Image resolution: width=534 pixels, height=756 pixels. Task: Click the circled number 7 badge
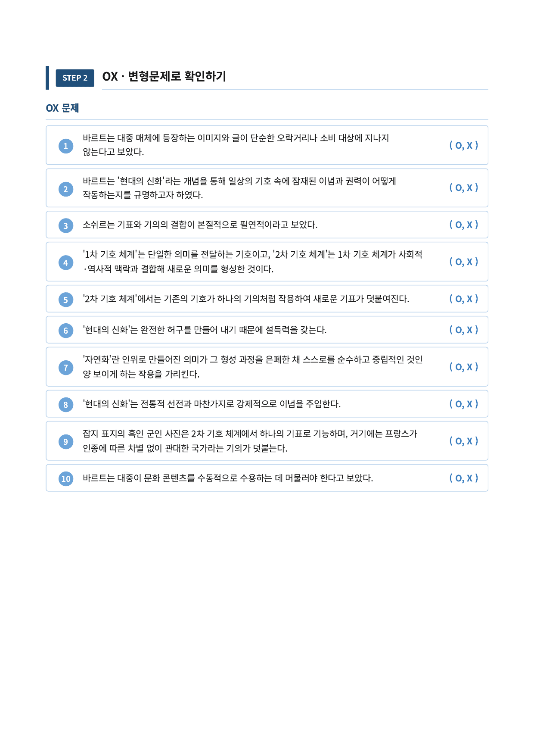pos(66,368)
